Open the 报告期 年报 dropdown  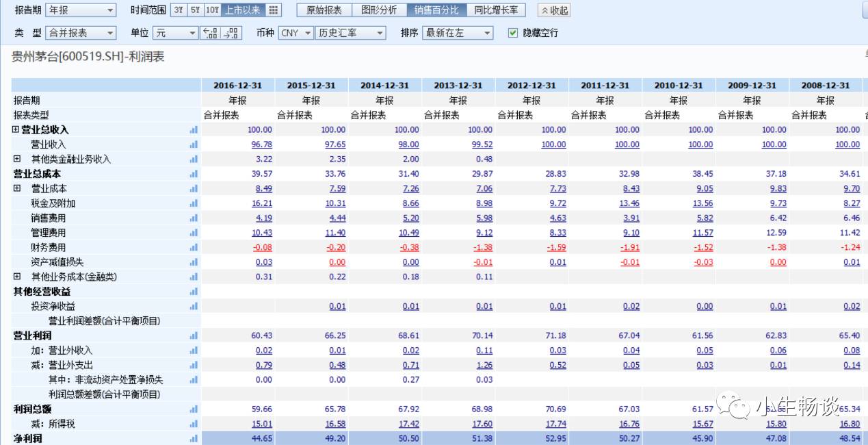click(81, 10)
